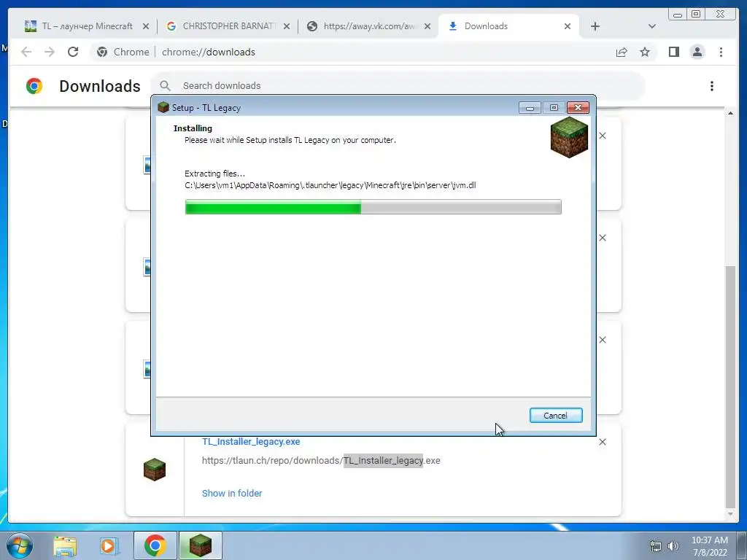Click the TL Legacy setup taskbar button

pos(200,545)
